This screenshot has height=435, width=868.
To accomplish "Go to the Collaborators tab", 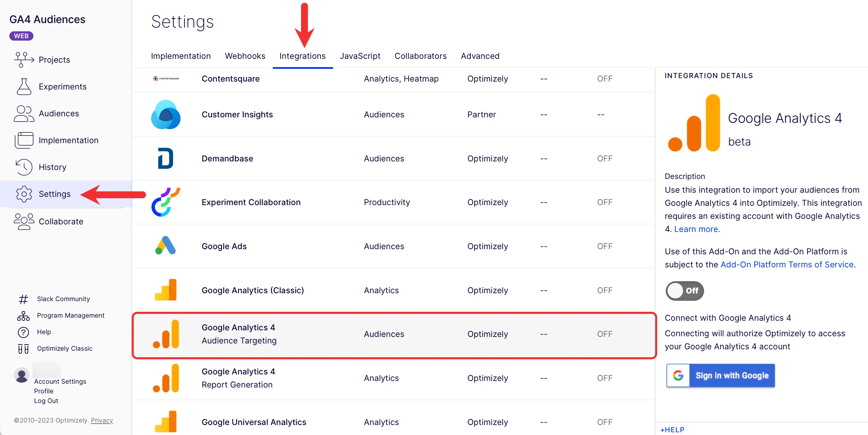I will 421,56.
